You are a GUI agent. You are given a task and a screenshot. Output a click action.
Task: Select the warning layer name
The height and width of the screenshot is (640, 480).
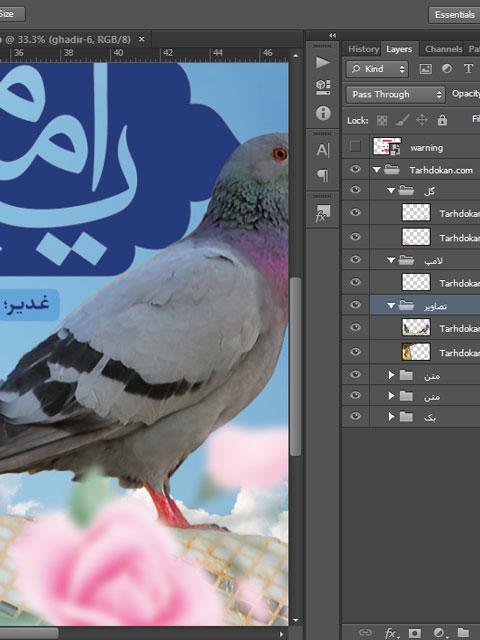(x=427, y=148)
